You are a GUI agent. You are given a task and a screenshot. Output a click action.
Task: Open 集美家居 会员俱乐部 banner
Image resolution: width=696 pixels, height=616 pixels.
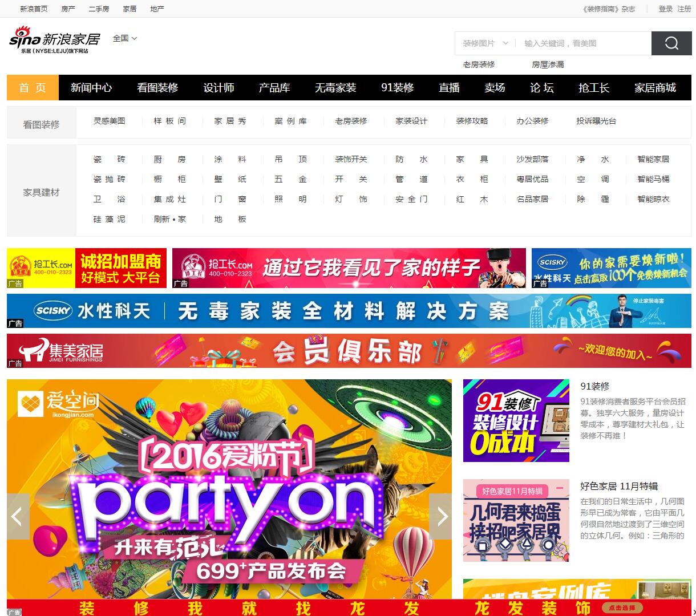(x=349, y=351)
